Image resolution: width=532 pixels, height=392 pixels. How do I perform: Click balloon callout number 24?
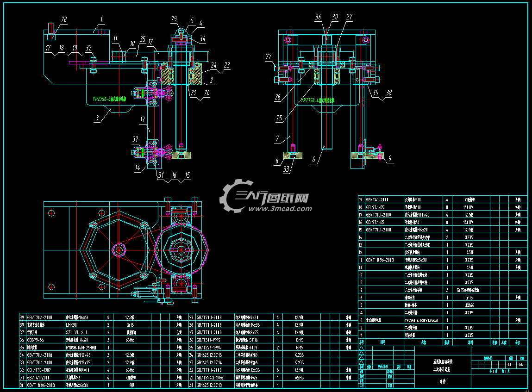[214, 65]
